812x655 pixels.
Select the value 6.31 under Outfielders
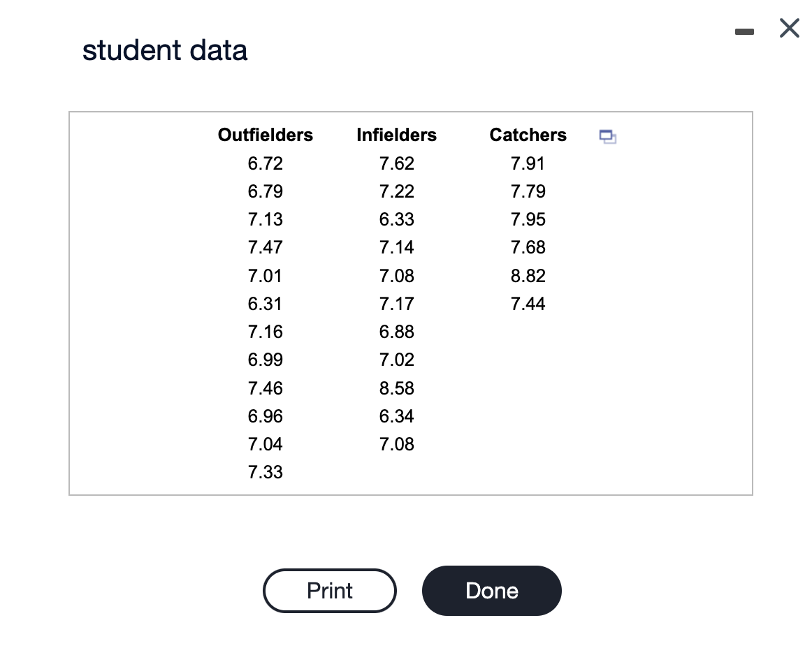[x=265, y=303]
